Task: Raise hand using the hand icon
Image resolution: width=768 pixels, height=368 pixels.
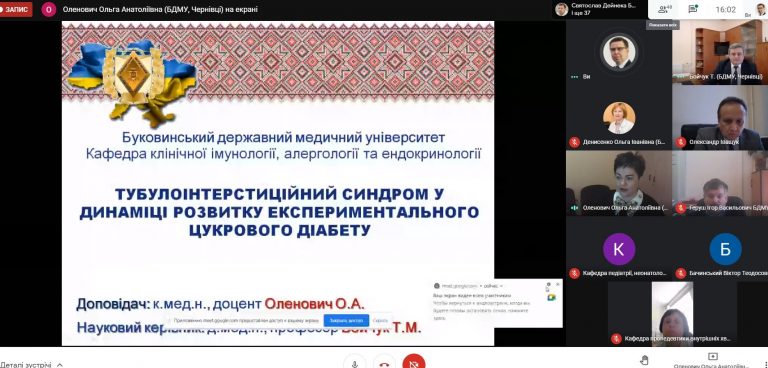Action: coord(645,360)
